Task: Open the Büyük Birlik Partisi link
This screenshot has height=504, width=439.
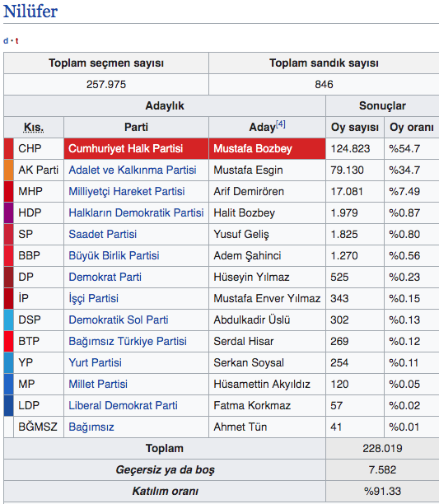Action: (x=114, y=255)
